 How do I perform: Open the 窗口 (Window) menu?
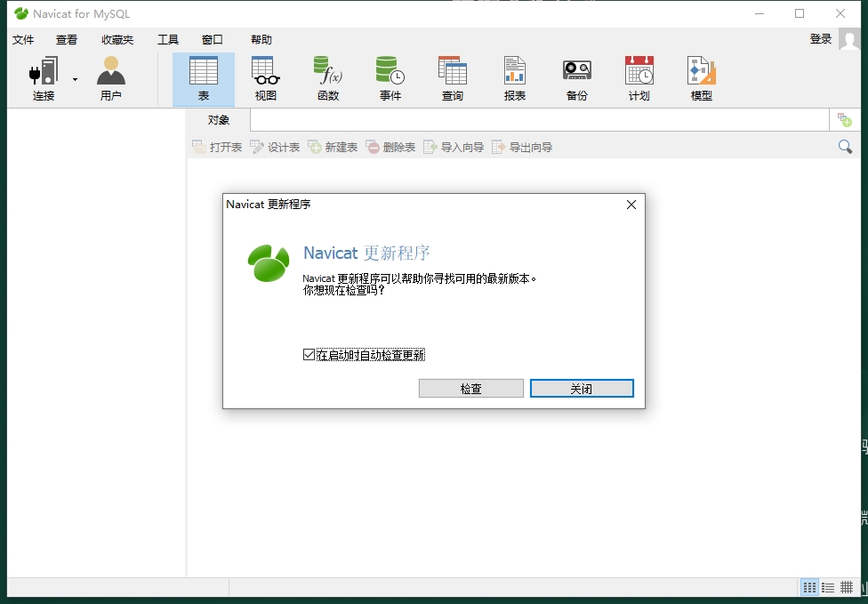tap(212, 39)
